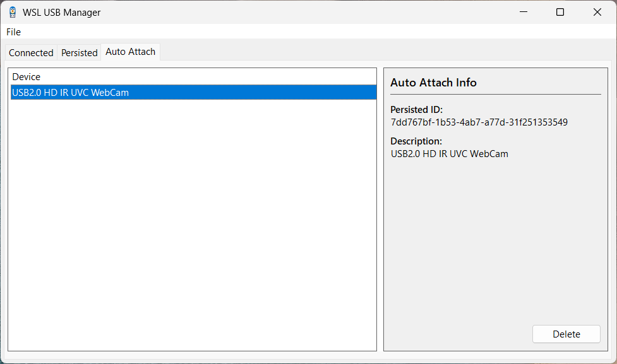
Task: Switch to the Connected tab
Action: coord(31,52)
